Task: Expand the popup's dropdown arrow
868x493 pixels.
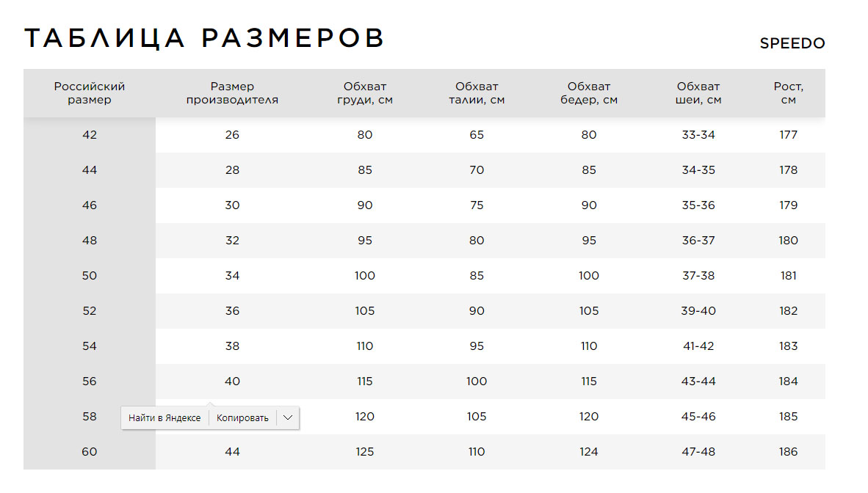Action: point(288,418)
